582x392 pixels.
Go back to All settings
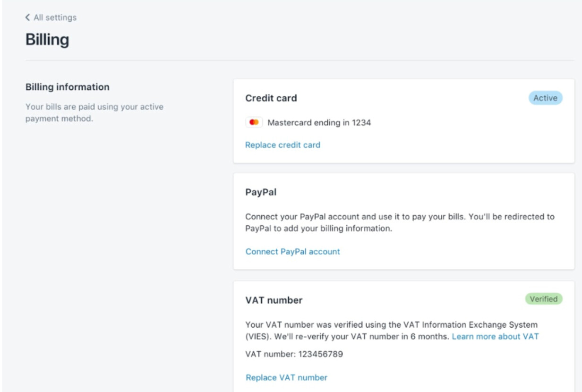coord(55,17)
